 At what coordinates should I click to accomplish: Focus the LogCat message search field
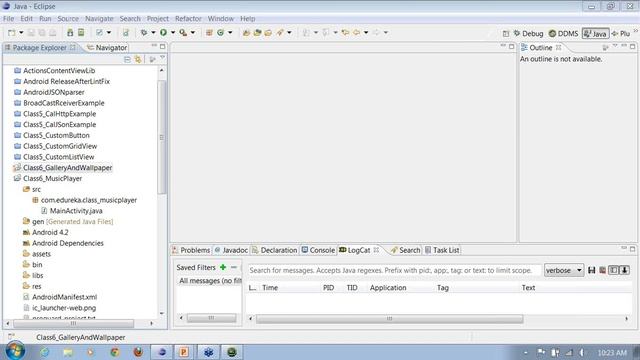(394, 270)
